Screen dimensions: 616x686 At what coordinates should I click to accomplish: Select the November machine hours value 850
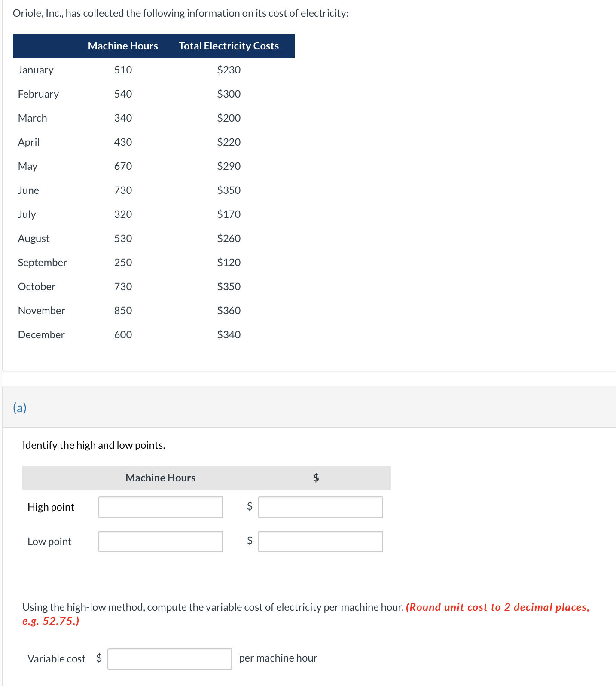point(123,310)
